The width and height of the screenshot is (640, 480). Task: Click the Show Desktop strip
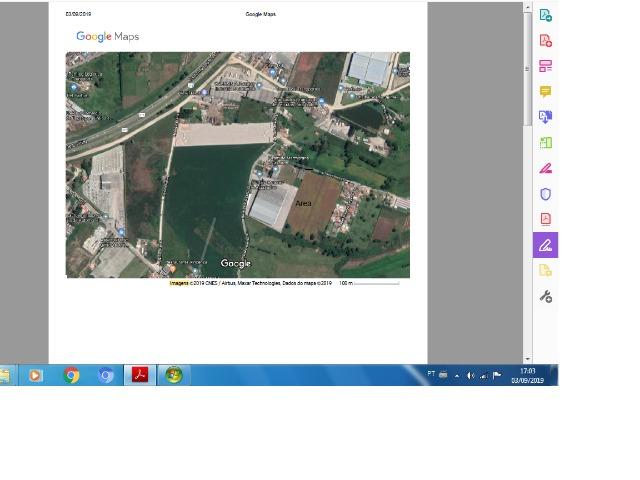pos(554,375)
